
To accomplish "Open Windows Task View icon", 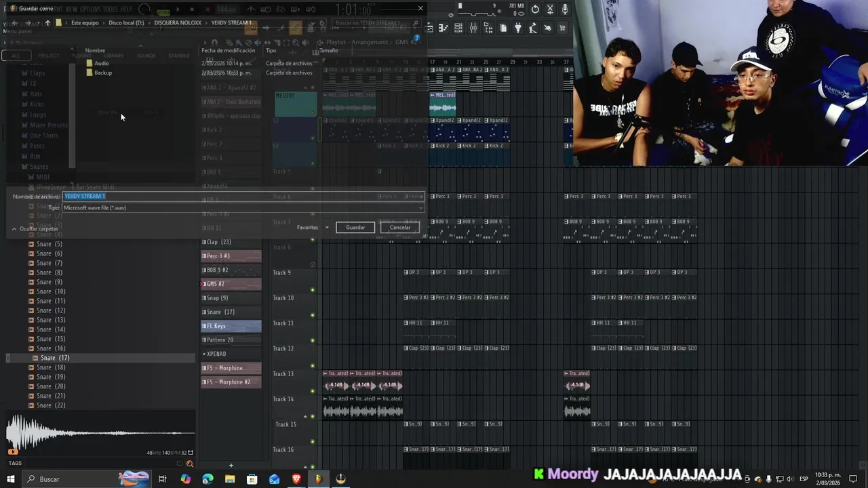I will pyautogui.click(x=163, y=479).
